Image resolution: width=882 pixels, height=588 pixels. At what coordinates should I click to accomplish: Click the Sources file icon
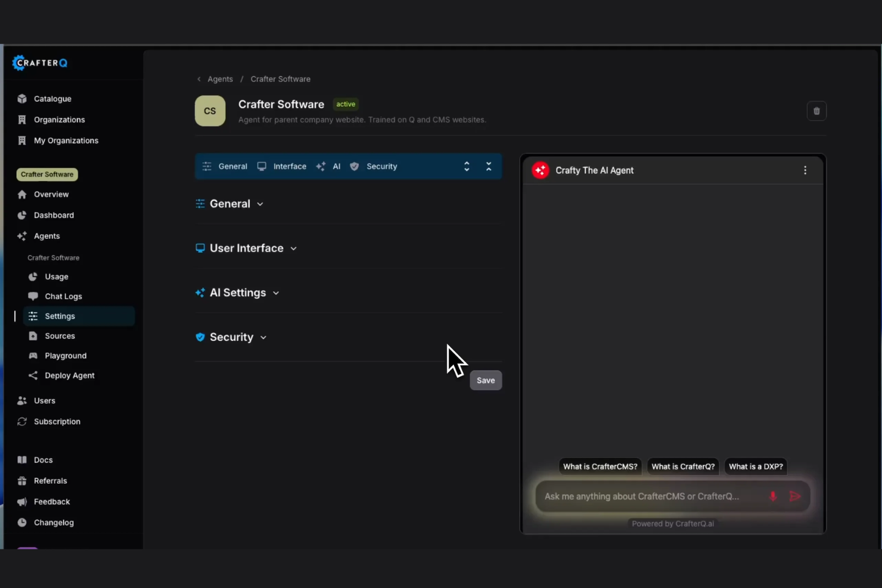(x=33, y=336)
